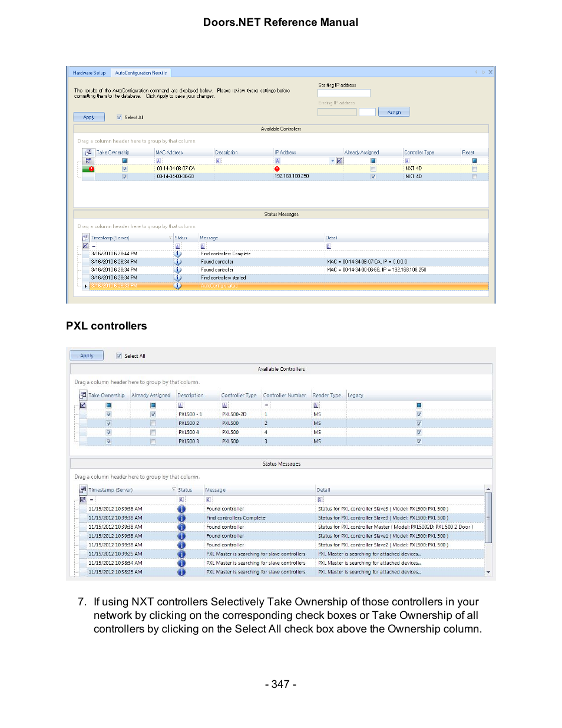Click Controller Type filter icon in NXT grid

click(407, 160)
